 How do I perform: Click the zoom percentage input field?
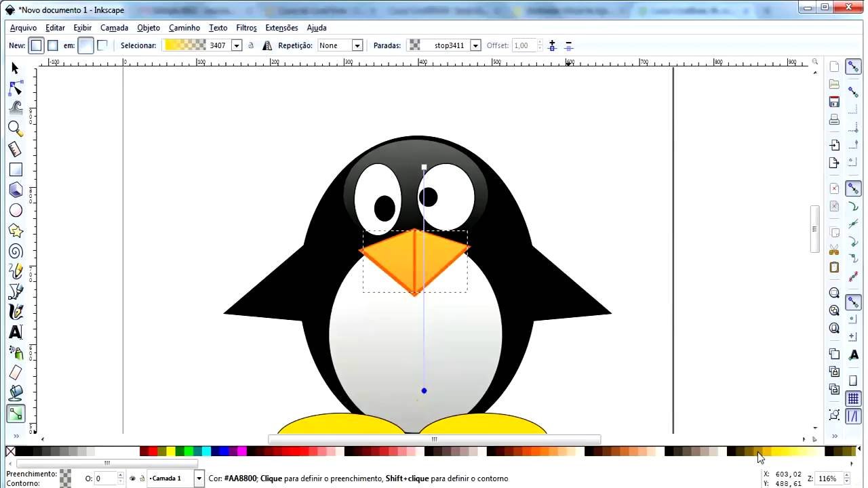[828, 479]
